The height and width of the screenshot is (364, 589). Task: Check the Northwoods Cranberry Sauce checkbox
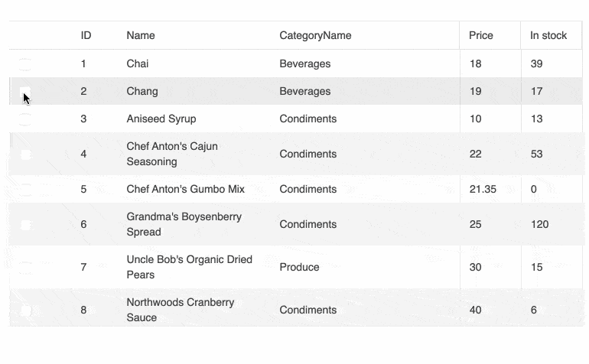point(25,310)
